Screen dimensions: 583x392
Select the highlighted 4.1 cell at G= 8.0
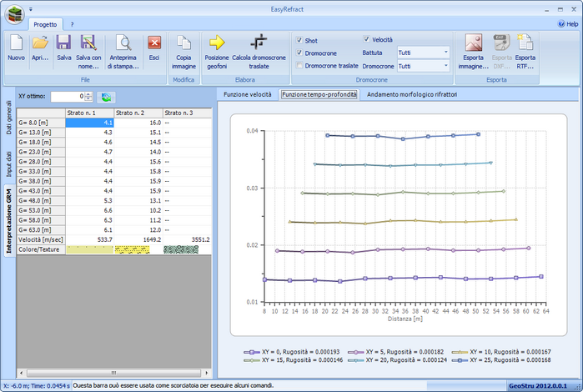pyautogui.click(x=89, y=123)
